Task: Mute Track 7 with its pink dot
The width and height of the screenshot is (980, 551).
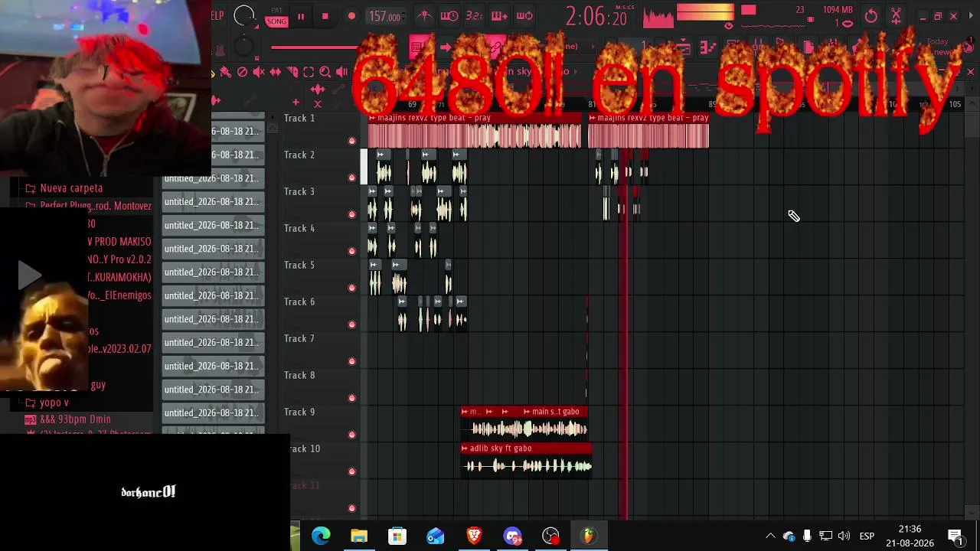Action: point(352,361)
